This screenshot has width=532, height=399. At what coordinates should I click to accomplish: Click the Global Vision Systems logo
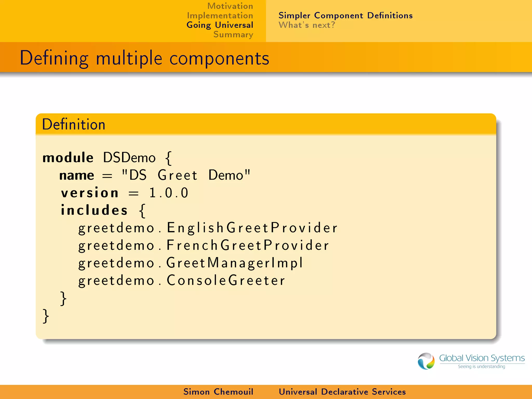tap(471, 361)
